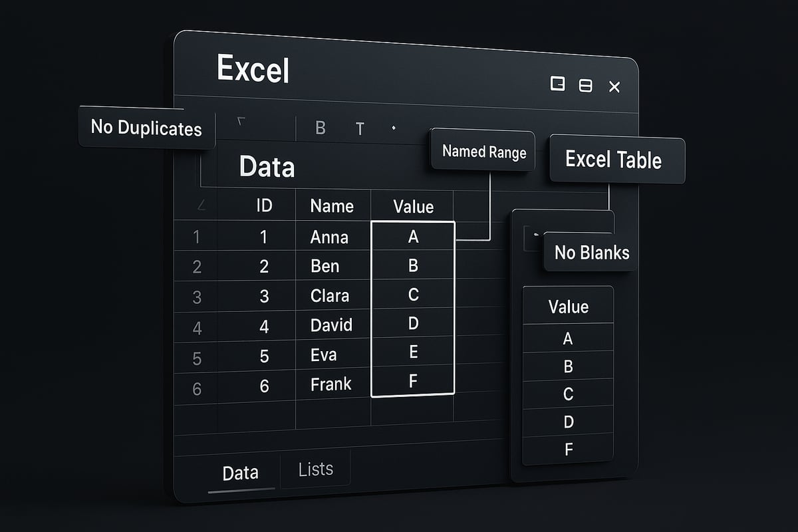Toggle the No Duplicates option
This screenshot has height=532, width=798.
[146, 129]
